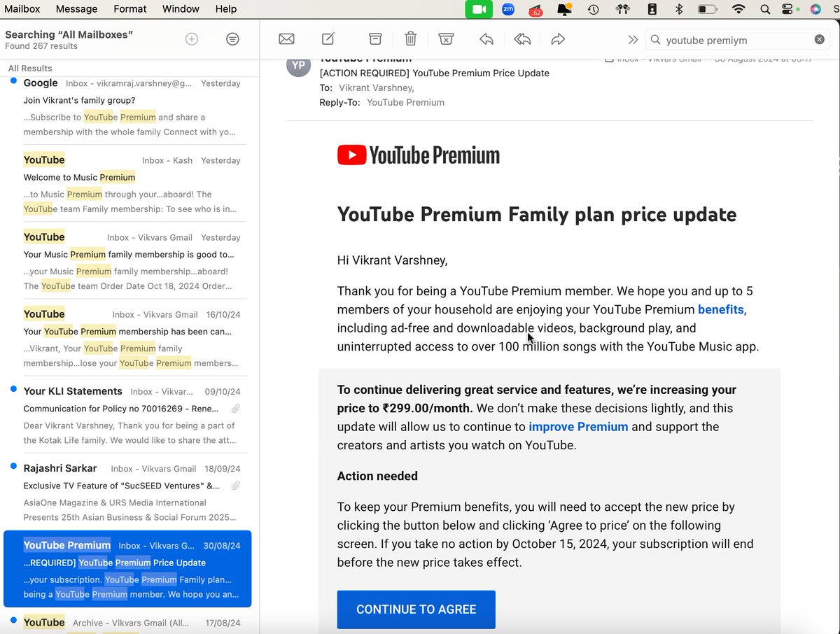Open the 'benefits' link in email
Image resolution: width=840 pixels, height=634 pixels.
tap(721, 309)
